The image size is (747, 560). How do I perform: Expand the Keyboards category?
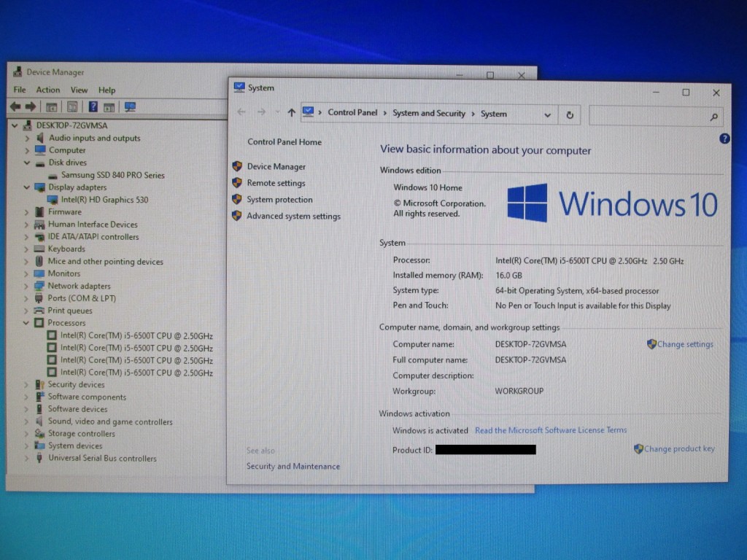[x=27, y=249]
